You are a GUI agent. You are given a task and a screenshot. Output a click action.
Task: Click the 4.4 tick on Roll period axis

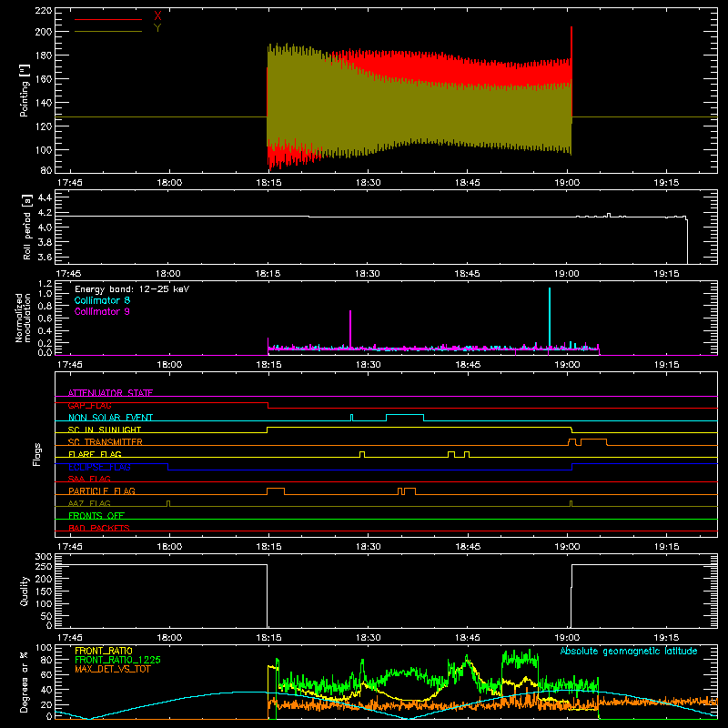(45, 197)
